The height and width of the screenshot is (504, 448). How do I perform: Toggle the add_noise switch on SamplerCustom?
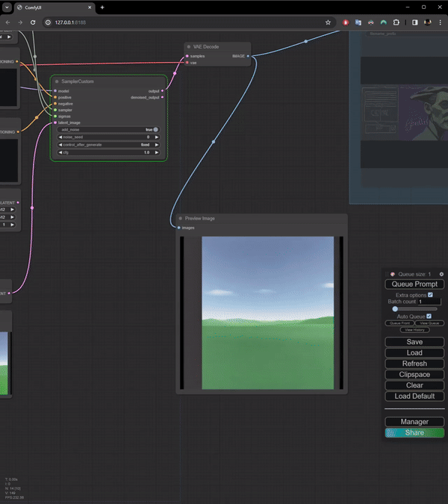[155, 129]
